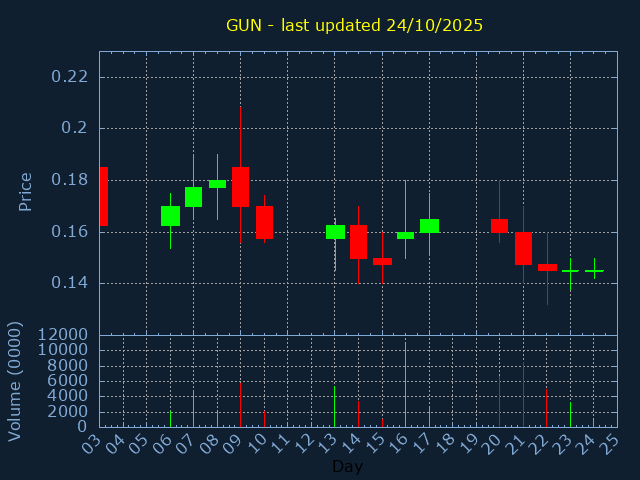The height and width of the screenshot is (480, 640).
Task: Select the red volume bar on day 22
Action: click(x=546, y=407)
